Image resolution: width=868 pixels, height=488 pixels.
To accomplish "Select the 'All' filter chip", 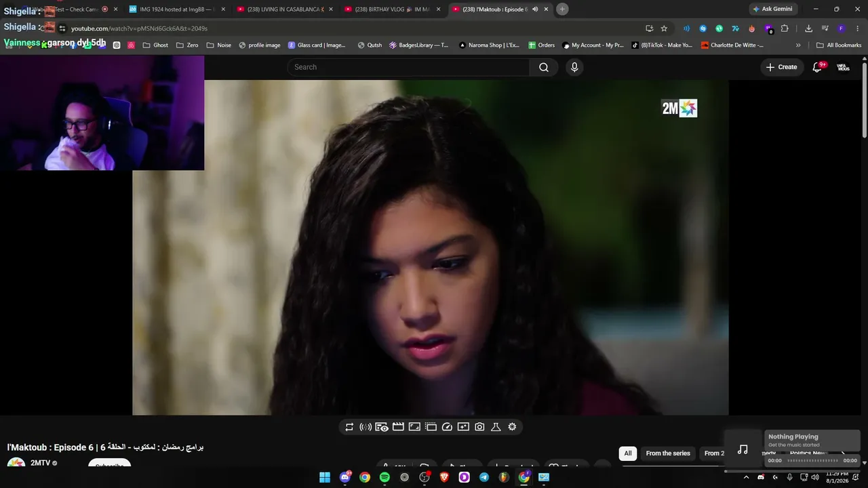I will point(628,453).
